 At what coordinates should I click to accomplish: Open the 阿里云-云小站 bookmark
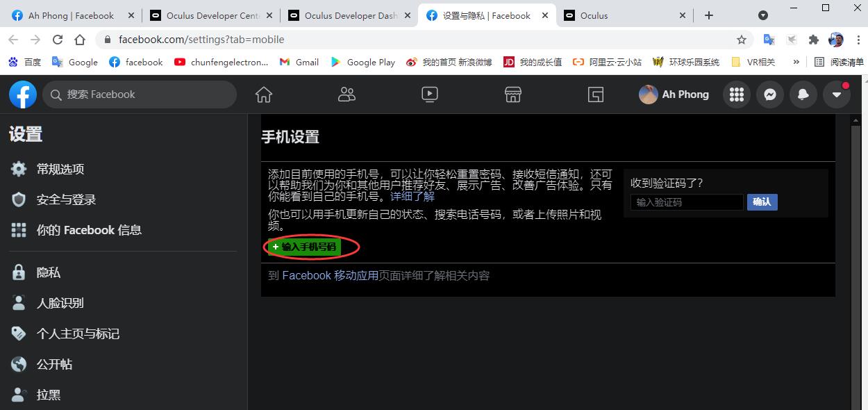607,62
